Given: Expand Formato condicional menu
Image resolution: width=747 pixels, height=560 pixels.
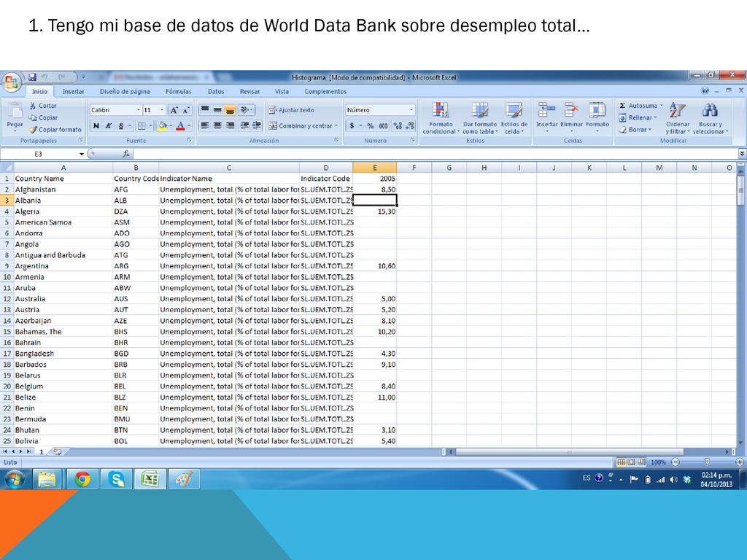Looking at the screenshot, I should tap(441, 118).
